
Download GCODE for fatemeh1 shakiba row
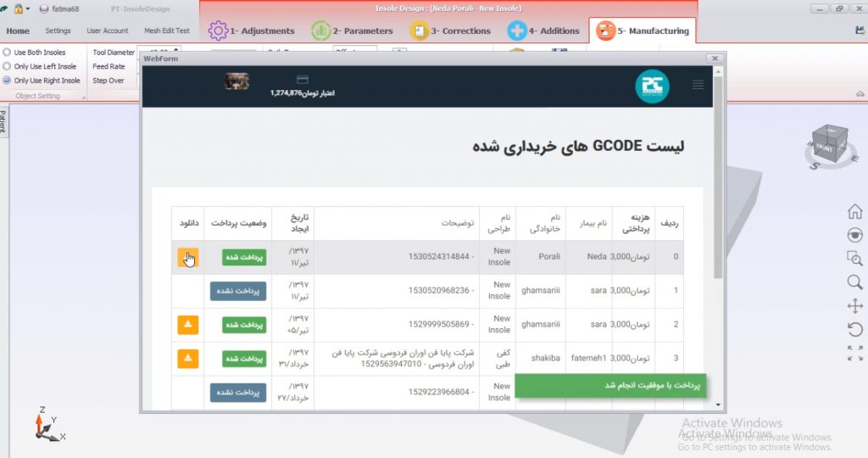[x=187, y=358]
